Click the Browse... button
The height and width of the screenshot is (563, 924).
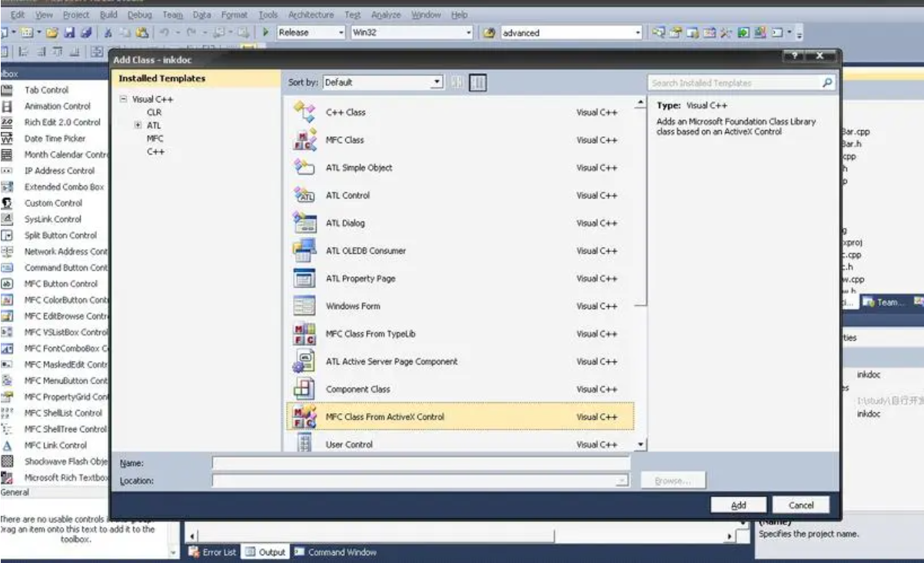pyautogui.click(x=673, y=481)
